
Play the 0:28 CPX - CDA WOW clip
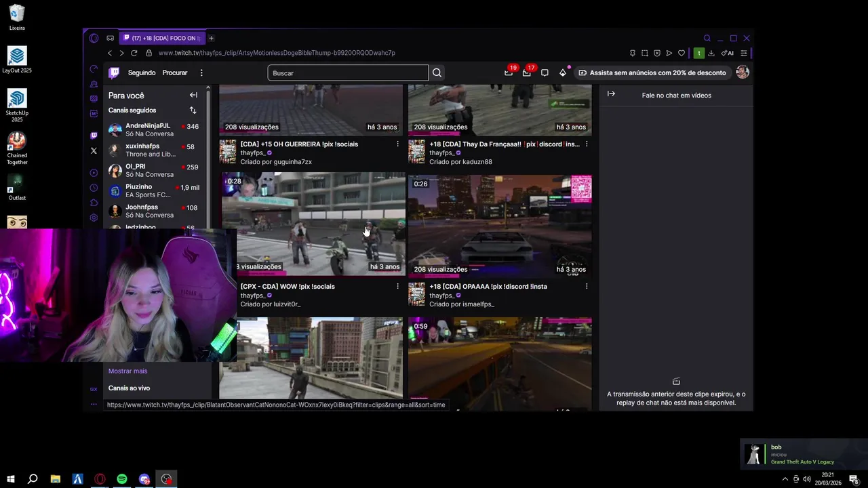pyautogui.click(x=314, y=224)
